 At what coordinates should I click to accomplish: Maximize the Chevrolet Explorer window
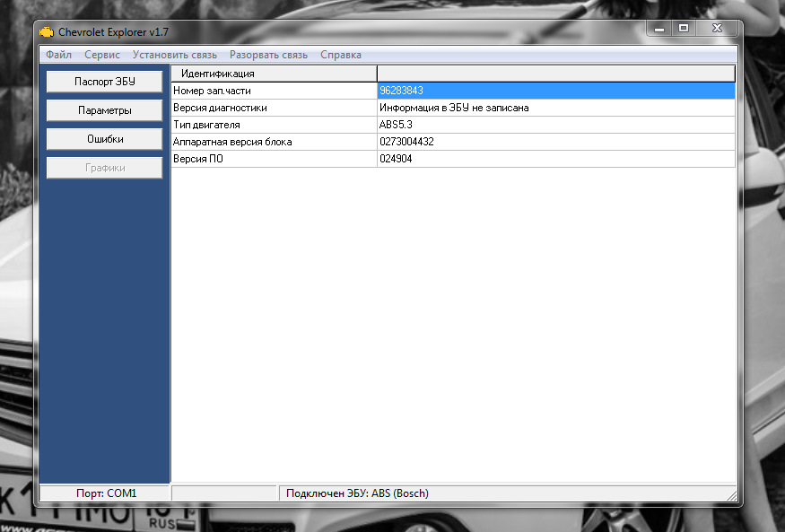click(x=684, y=29)
